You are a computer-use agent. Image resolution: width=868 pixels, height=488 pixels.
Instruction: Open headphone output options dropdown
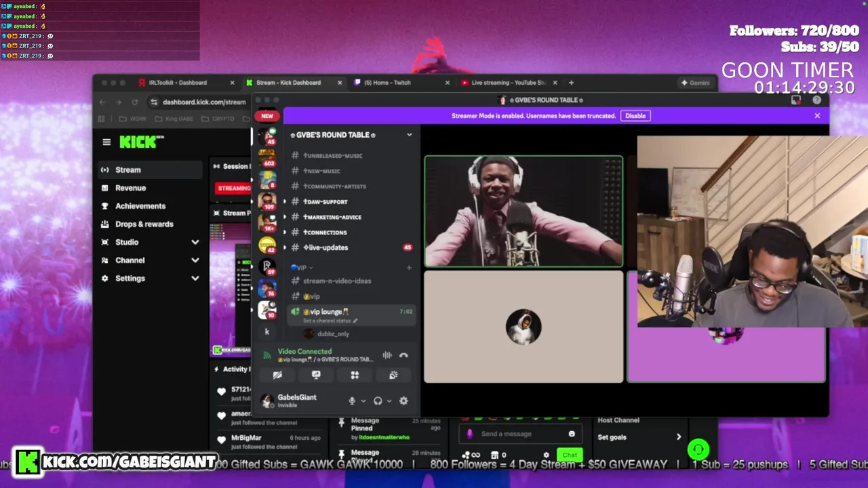(389, 401)
